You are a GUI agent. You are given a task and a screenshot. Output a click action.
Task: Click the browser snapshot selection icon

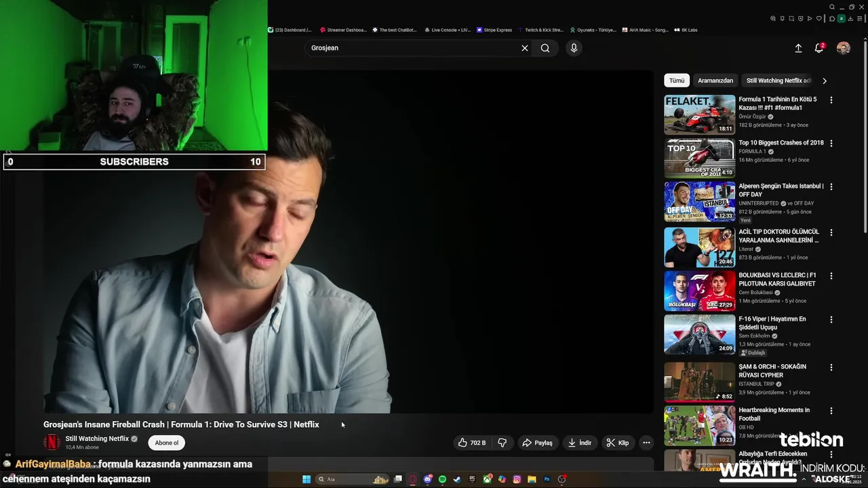791,18
